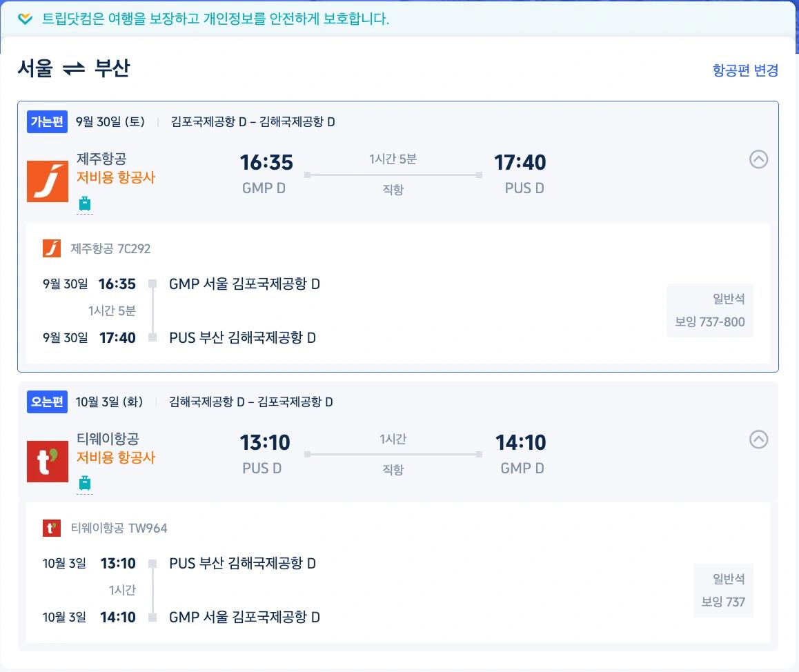Open the 항공편 변경 link
Viewport: 799px width, 672px height.
tap(745, 70)
